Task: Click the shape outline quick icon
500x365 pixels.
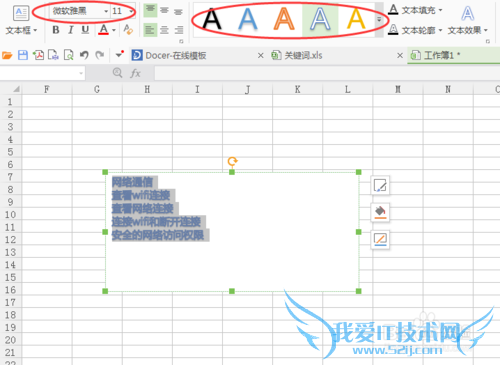Action: tap(380, 240)
